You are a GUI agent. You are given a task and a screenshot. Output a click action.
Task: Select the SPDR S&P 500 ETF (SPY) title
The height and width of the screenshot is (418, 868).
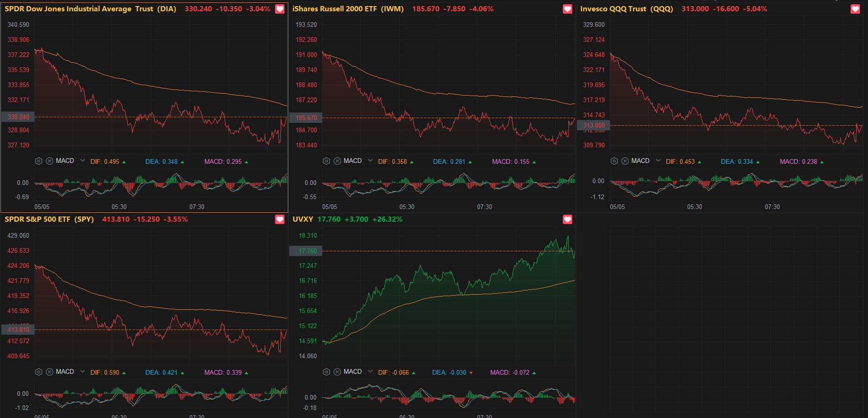(x=49, y=219)
